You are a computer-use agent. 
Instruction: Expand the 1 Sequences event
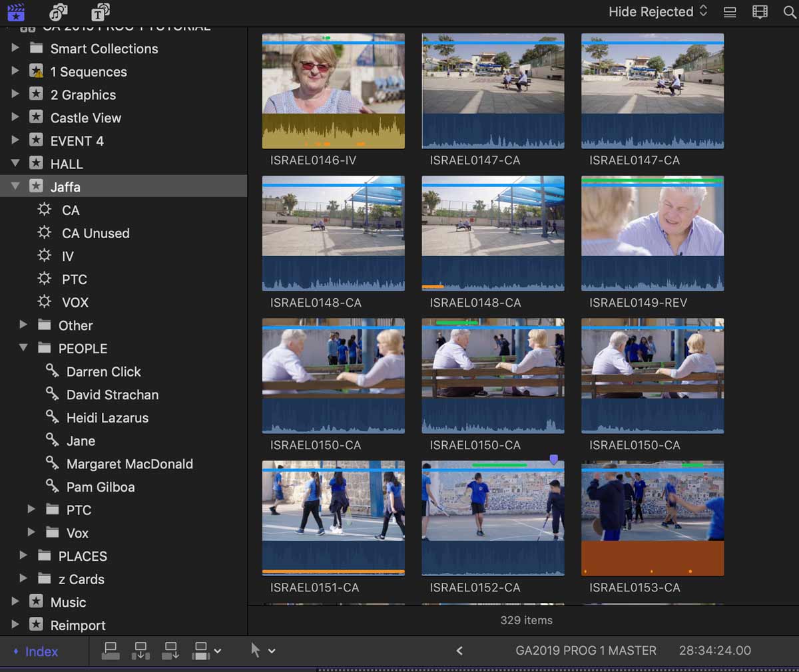[x=15, y=71]
